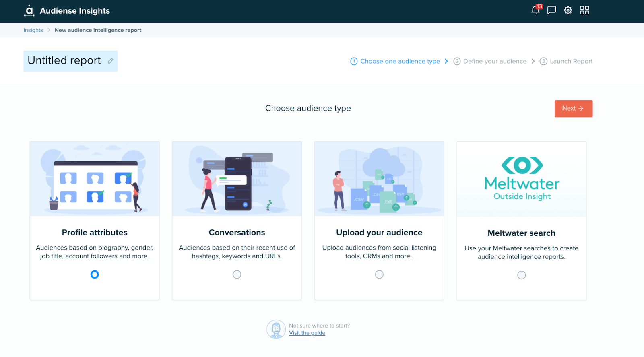Select the Conversations radio button

coord(237,274)
